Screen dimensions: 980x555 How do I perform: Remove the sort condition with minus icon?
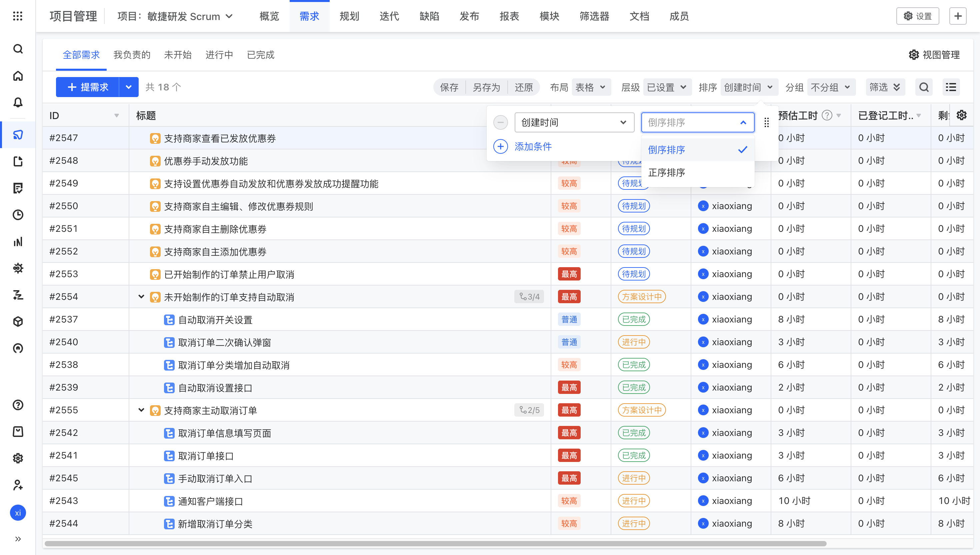500,122
